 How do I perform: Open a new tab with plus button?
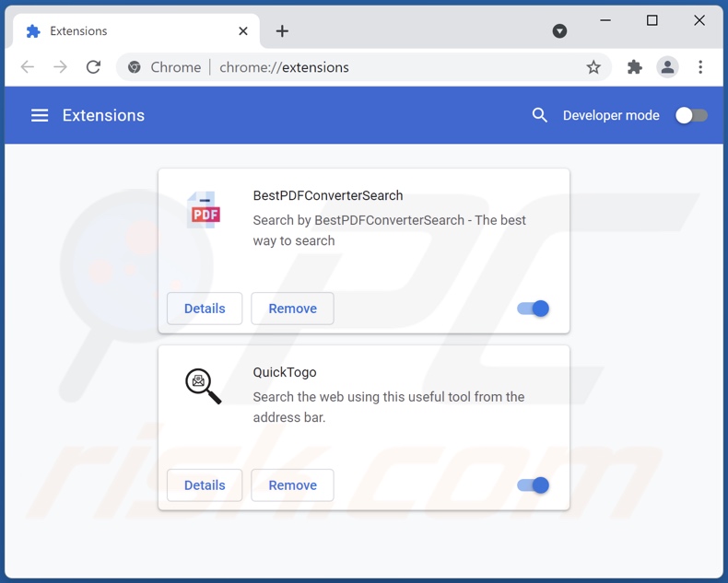point(282,31)
